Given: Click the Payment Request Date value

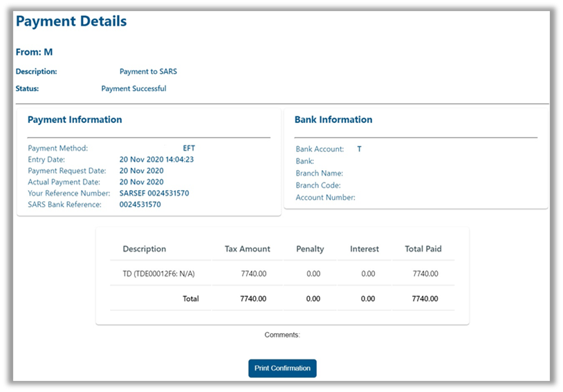Looking at the screenshot, I should tap(142, 171).
